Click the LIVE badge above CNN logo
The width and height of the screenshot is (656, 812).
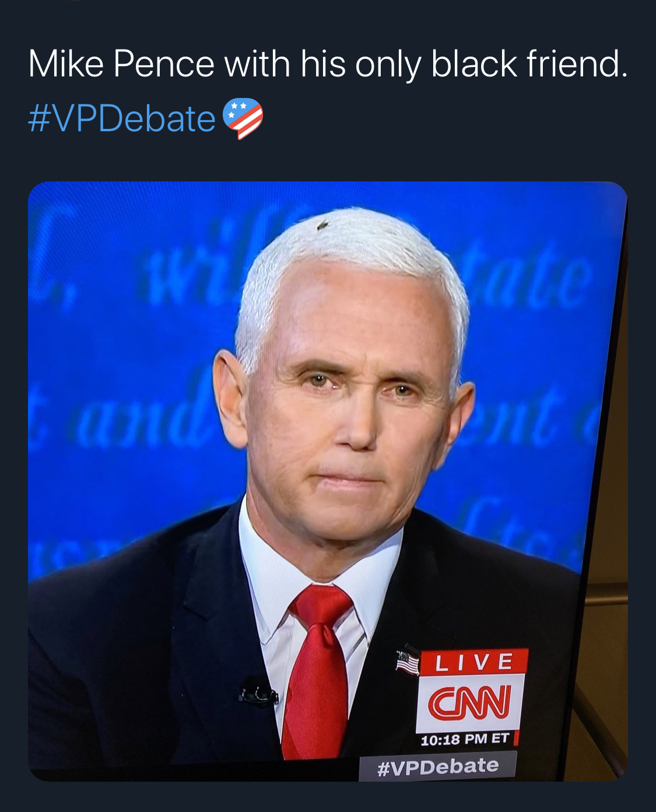pyautogui.click(x=473, y=662)
